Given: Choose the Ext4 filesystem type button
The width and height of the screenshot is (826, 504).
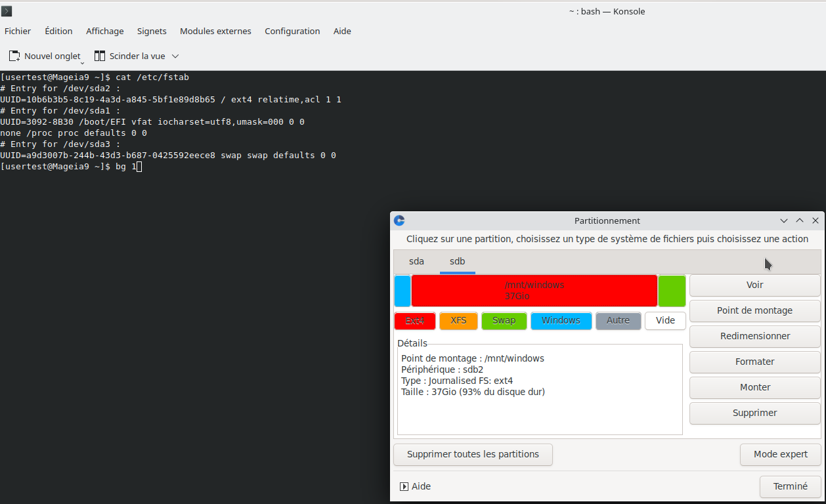Looking at the screenshot, I should click(x=415, y=321).
